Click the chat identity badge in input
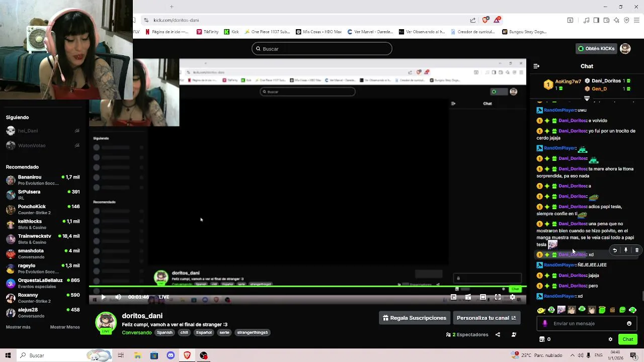644x362 pixels. (545, 323)
